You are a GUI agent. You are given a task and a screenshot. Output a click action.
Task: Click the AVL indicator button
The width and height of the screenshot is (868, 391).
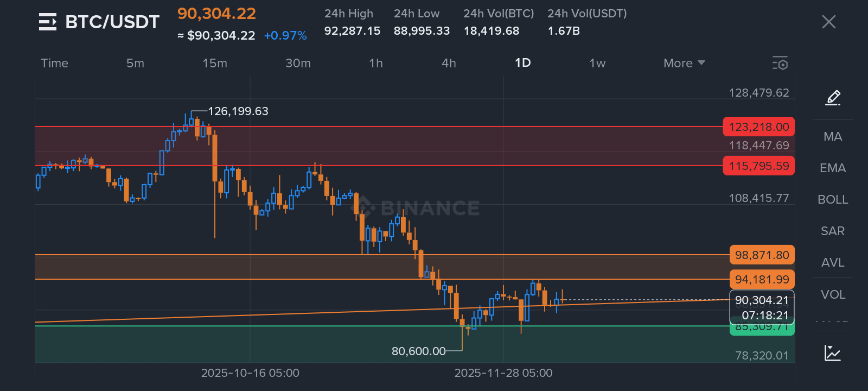[833, 262]
